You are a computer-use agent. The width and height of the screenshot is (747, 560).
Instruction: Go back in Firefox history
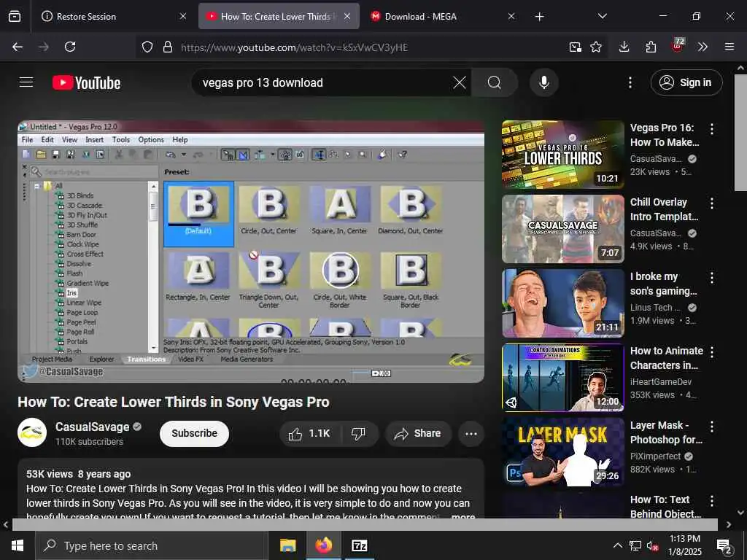pos(18,47)
